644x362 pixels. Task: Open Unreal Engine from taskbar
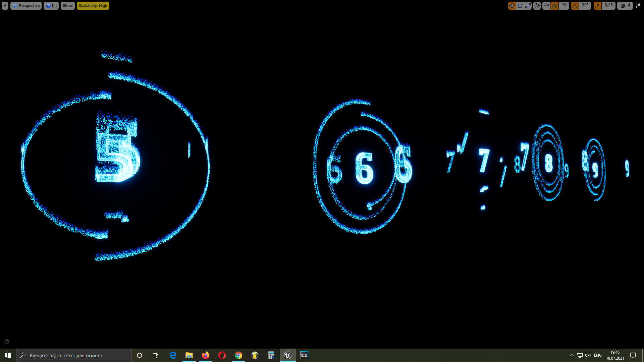287,355
